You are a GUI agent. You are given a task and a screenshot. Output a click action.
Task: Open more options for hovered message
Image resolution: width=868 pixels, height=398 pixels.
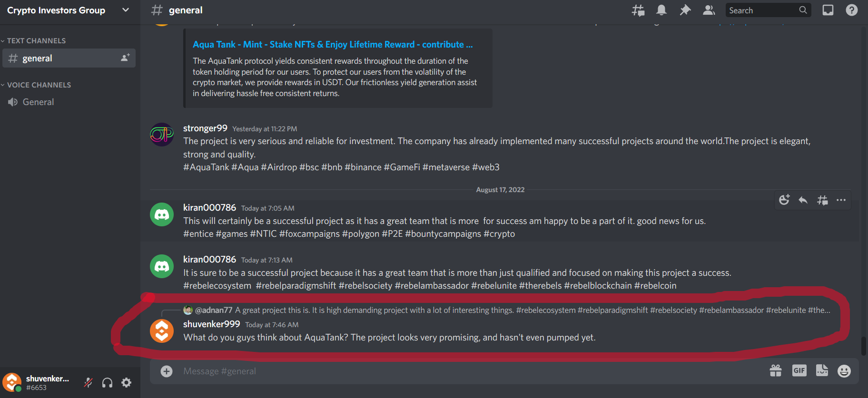point(841,200)
